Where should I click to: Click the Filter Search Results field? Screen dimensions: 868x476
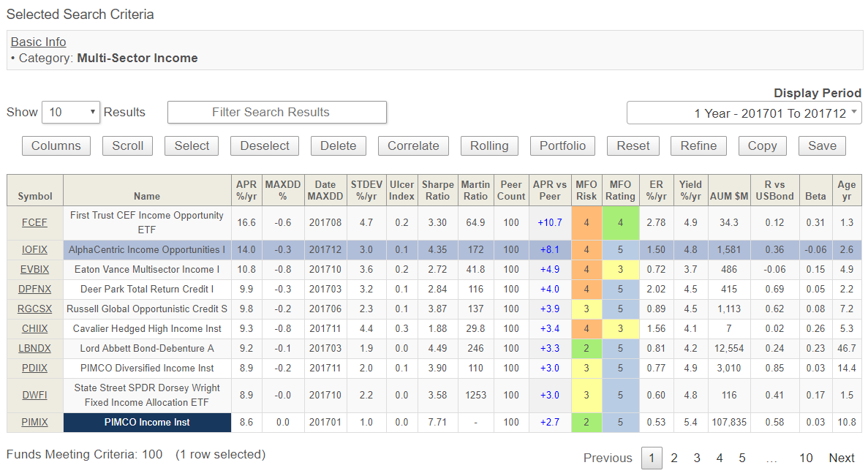(276, 112)
